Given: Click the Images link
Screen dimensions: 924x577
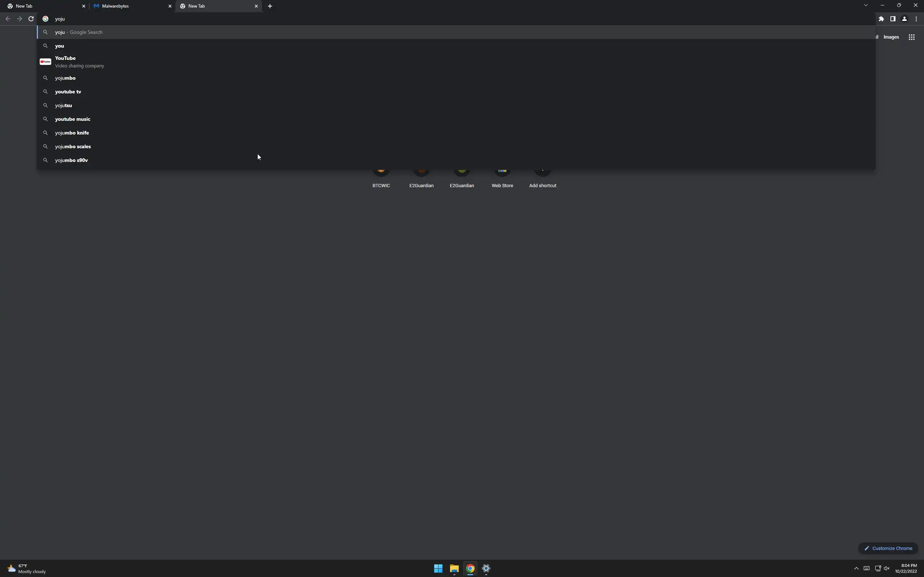Looking at the screenshot, I should (891, 37).
